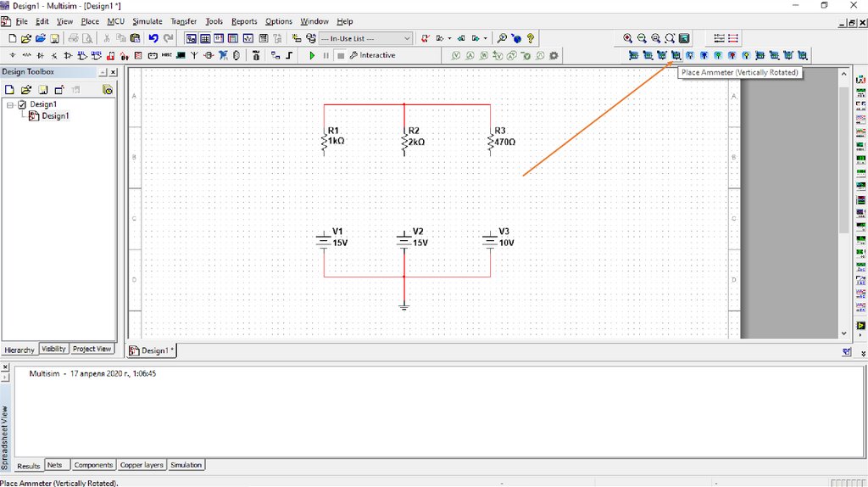The width and height of the screenshot is (868, 487).
Task: Click the Open file folder icon
Action: click(x=26, y=38)
